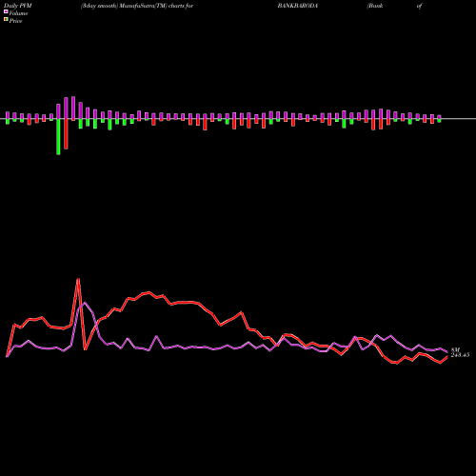Click the tallest green volume bar
The image size is (476, 476).
point(58,137)
